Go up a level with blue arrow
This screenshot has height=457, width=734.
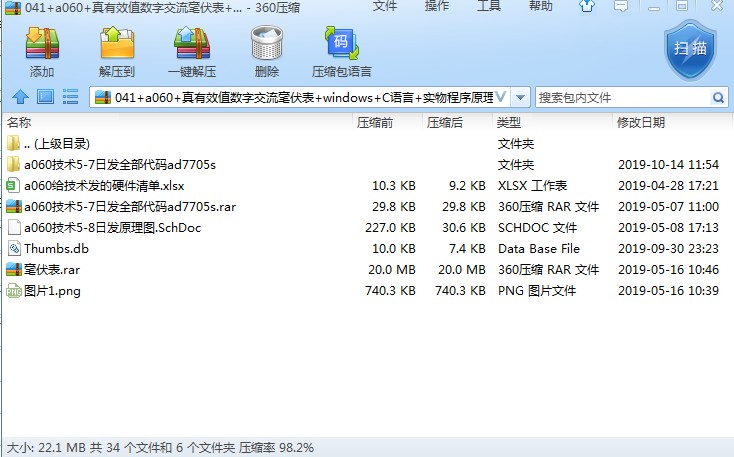point(20,97)
